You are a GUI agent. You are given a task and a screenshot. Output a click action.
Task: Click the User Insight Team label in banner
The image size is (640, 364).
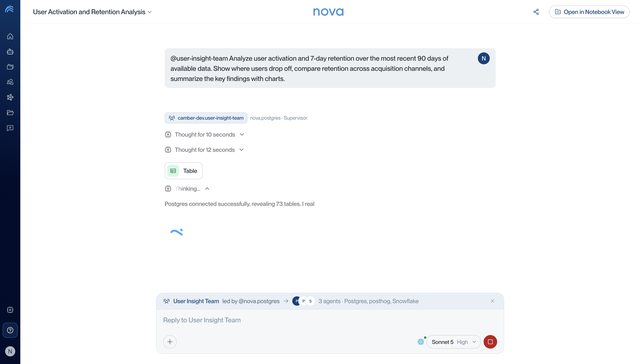tap(196, 301)
